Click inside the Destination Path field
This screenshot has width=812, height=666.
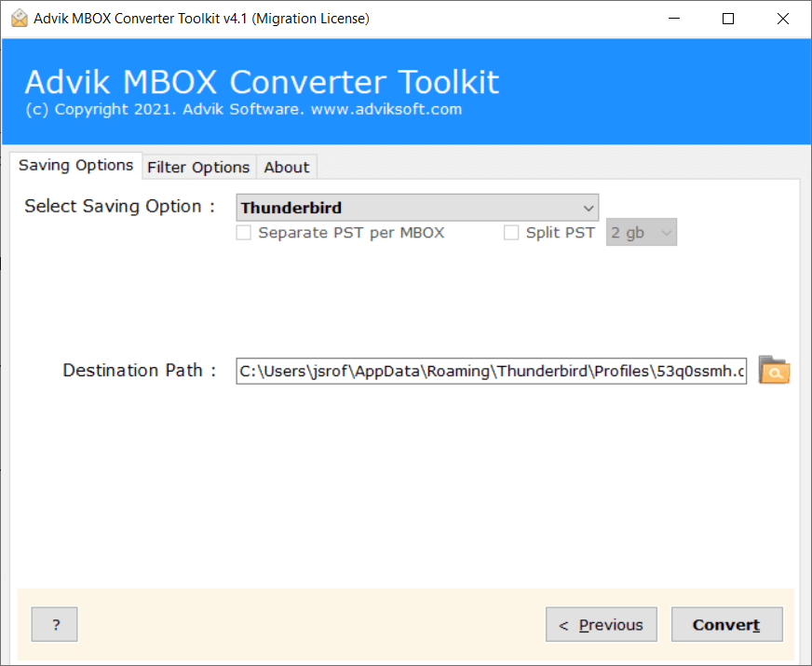(x=491, y=371)
